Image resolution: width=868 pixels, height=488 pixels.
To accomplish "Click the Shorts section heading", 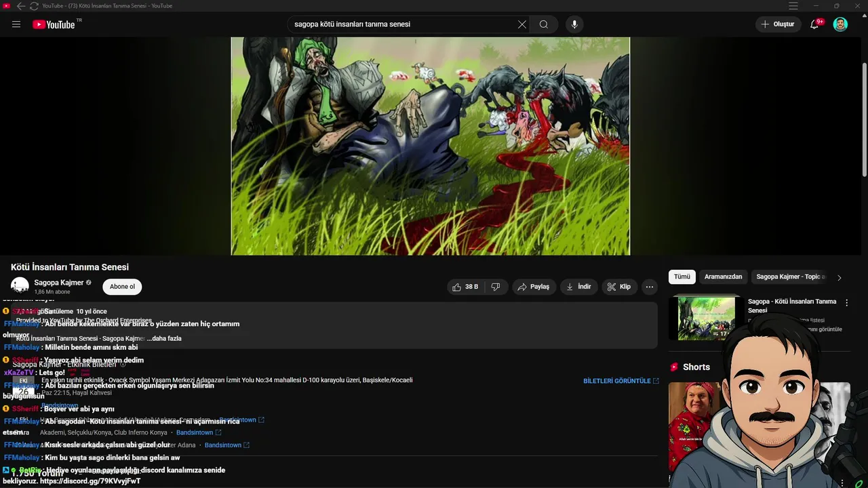I will [696, 367].
